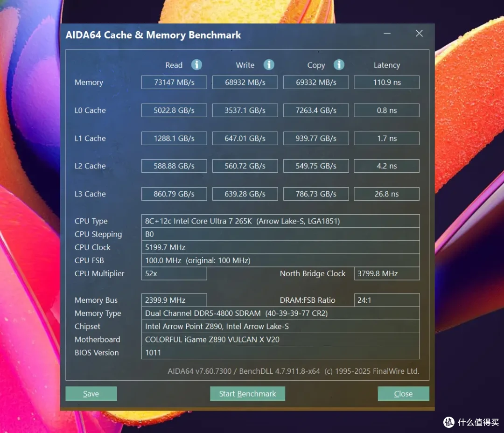Click the Write column info icon
The image size is (504, 433).
click(x=269, y=64)
